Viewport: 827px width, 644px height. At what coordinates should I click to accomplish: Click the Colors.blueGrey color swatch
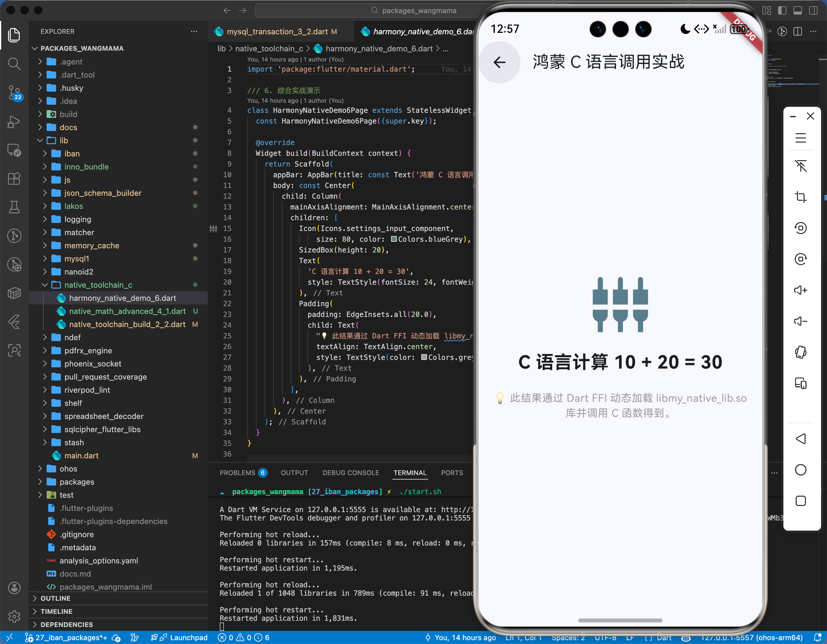394,239
